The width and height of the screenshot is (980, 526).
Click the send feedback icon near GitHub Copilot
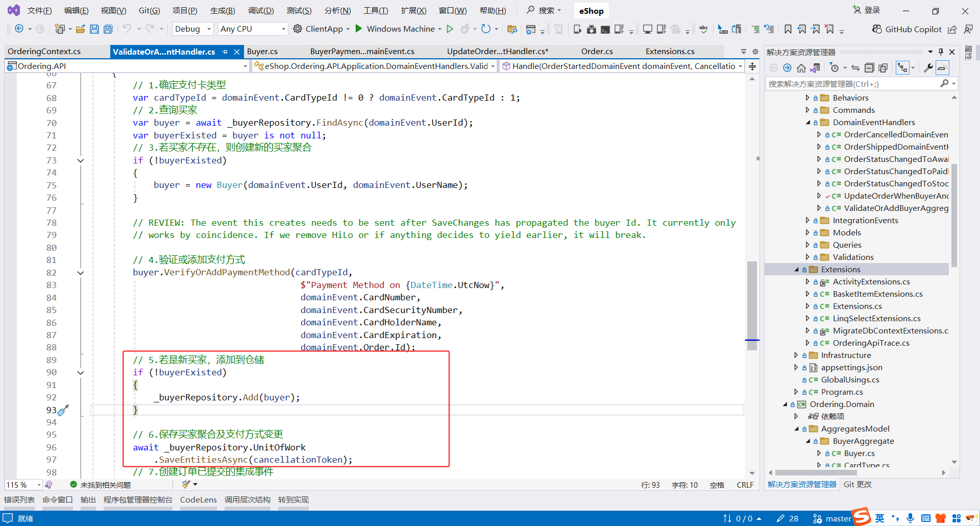968,29
